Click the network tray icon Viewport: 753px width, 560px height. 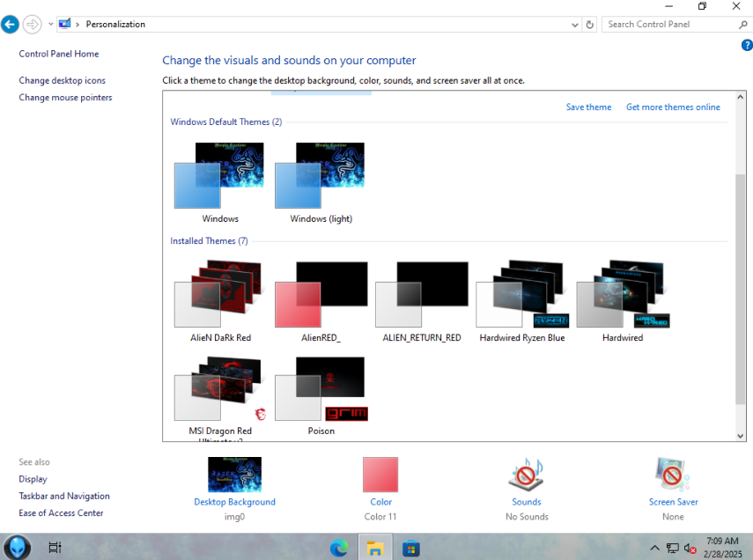pyautogui.click(x=672, y=548)
